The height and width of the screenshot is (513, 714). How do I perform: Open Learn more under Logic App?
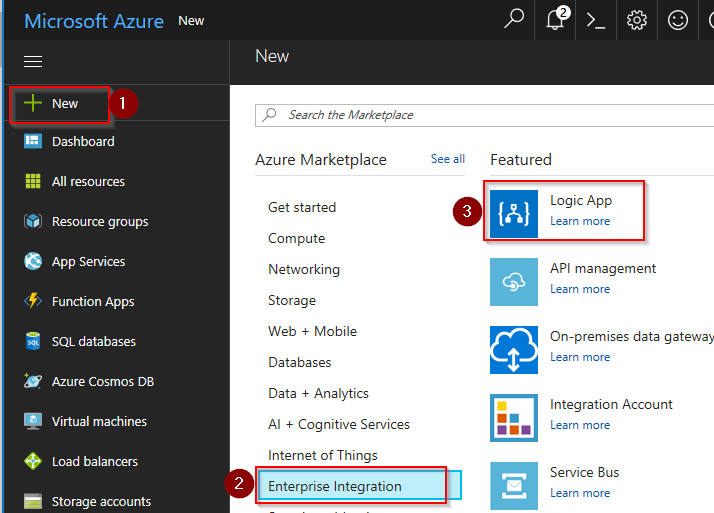tap(580, 221)
